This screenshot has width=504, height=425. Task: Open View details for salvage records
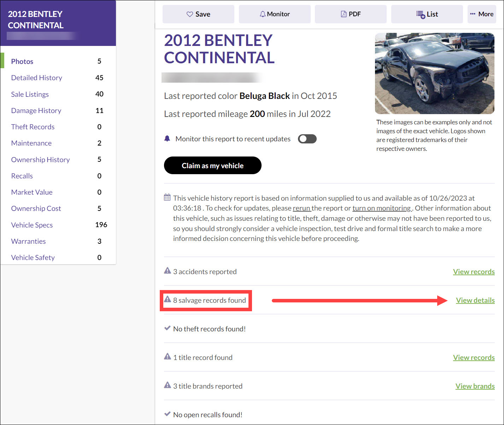coord(475,300)
